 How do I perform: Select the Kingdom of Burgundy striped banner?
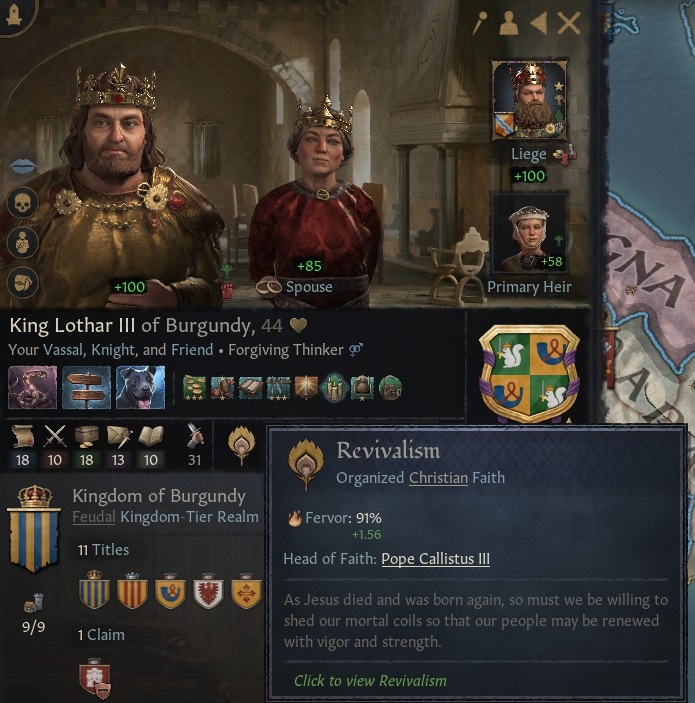34,530
